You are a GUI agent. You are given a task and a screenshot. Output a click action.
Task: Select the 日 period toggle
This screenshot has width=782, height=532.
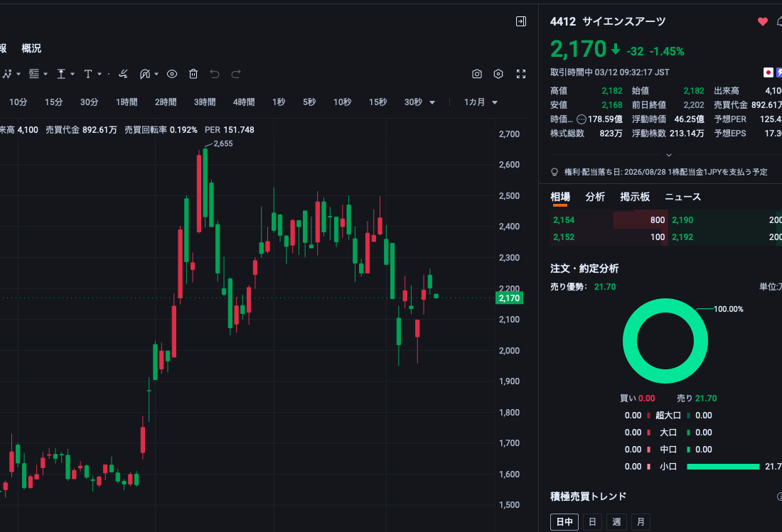(592, 522)
